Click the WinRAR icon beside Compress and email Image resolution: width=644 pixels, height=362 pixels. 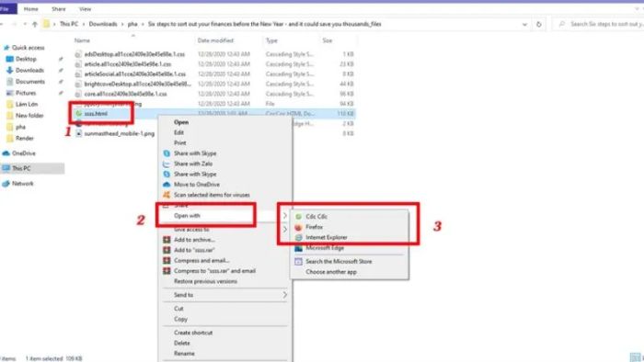tap(167, 260)
